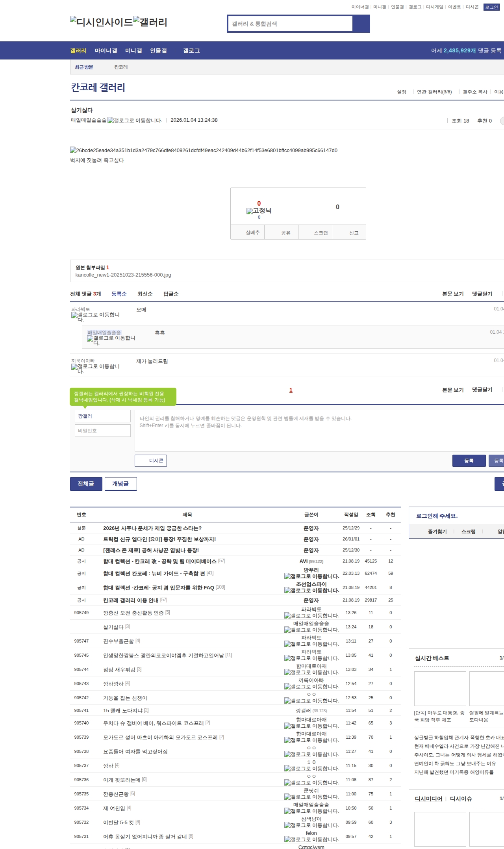Click the 갤러리 logo next to 디시인사이드
This screenshot has height=849, width=504.
point(150,22)
